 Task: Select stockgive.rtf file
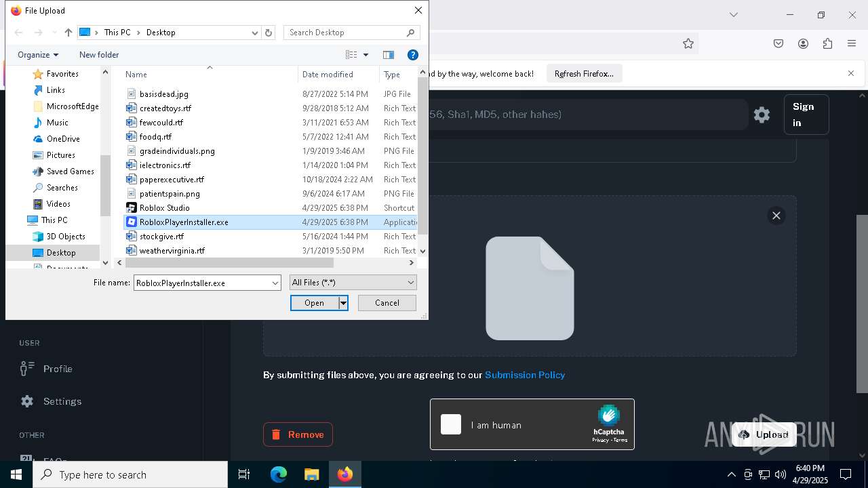pyautogui.click(x=161, y=237)
